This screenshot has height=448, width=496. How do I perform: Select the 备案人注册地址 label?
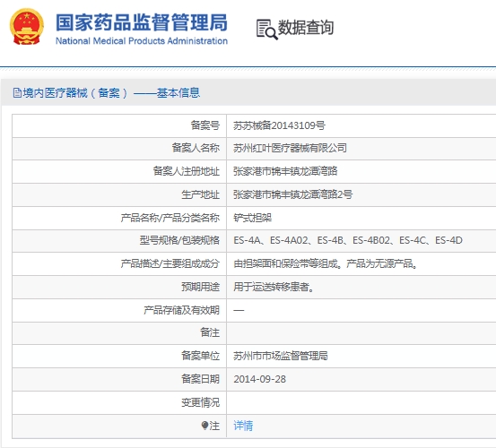pyautogui.click(x=186, y=171)
